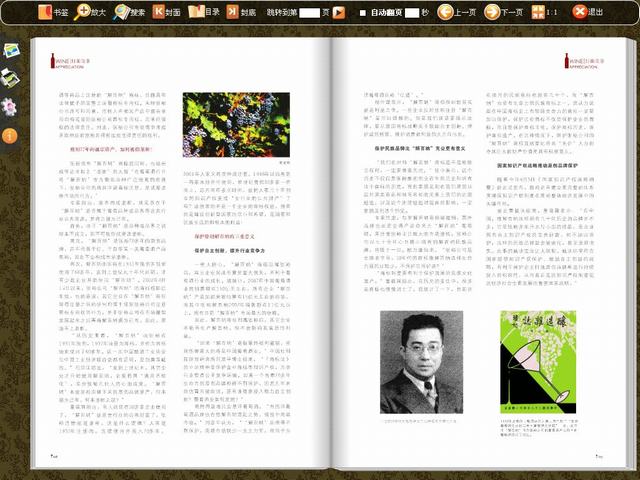Jump to the 封底 back cover
Screen dimensions: 640x480
tap(241, 12)
